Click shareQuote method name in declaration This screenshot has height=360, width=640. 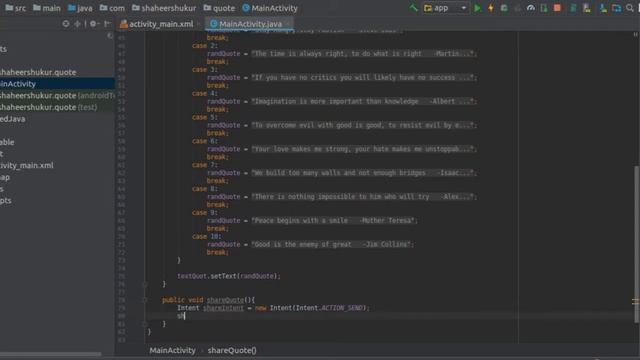click(225, 300)
